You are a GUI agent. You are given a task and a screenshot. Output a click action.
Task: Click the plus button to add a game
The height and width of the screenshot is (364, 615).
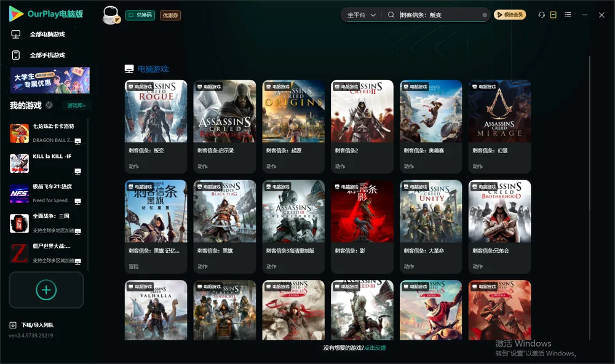point(46,290)
